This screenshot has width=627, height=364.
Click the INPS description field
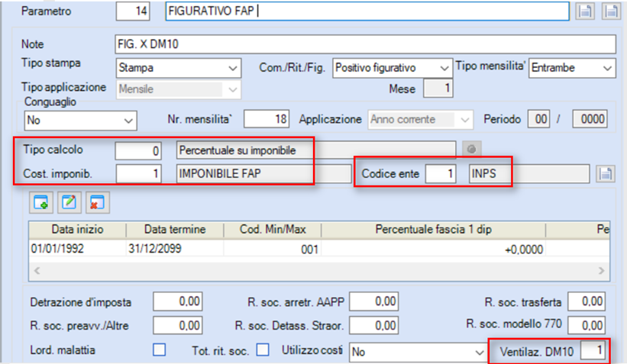[529, 174]
